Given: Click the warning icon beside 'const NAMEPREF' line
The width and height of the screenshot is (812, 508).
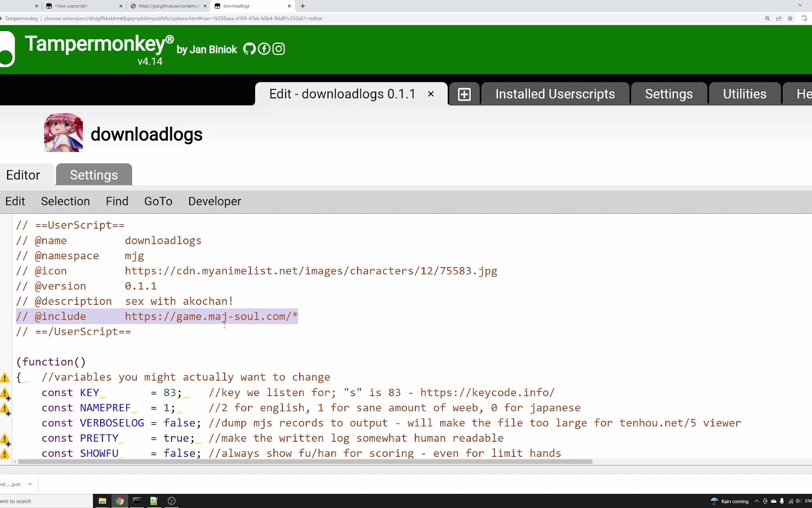Looking at the screenshot, I should click(x=5, y=409).
